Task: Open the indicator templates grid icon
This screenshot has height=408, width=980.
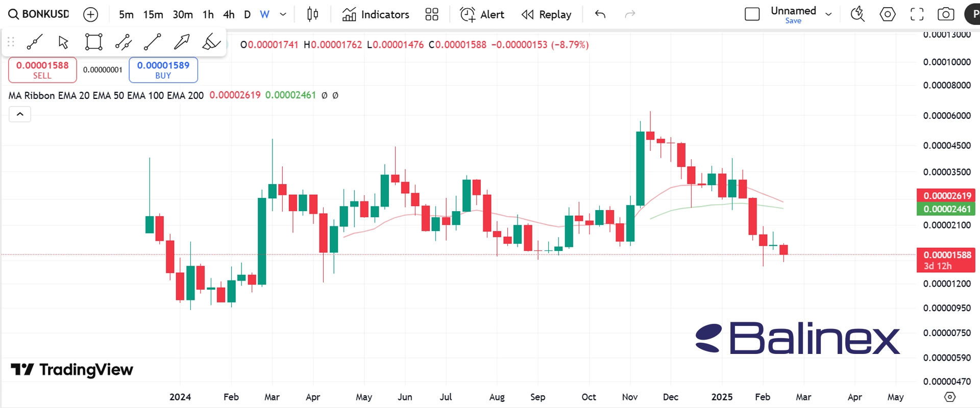Action: click(x=432, y=14)
